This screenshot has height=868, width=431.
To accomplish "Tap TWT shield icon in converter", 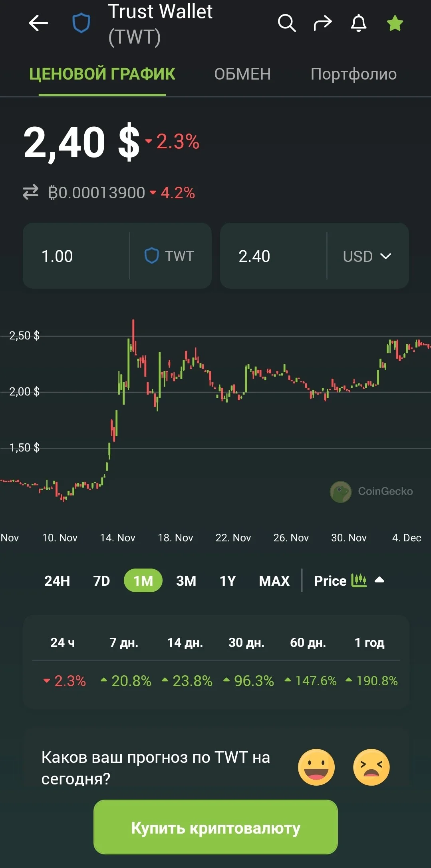I will [x=151, y=256].
